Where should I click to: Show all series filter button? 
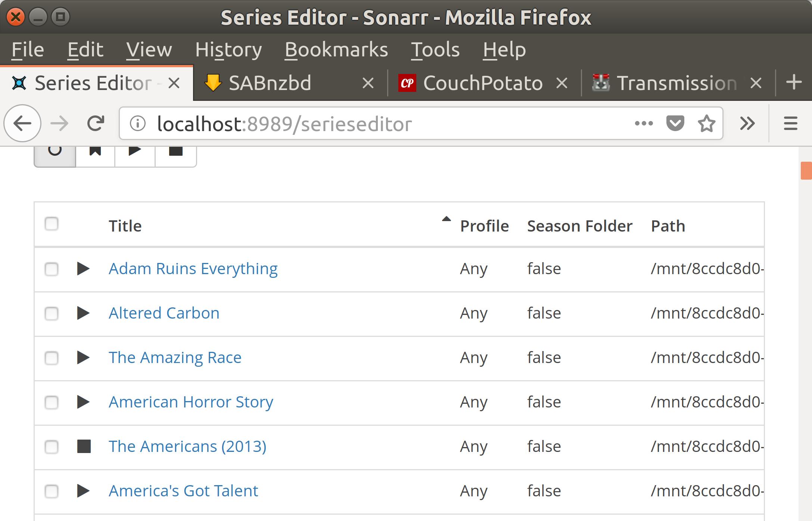[55, 156]
